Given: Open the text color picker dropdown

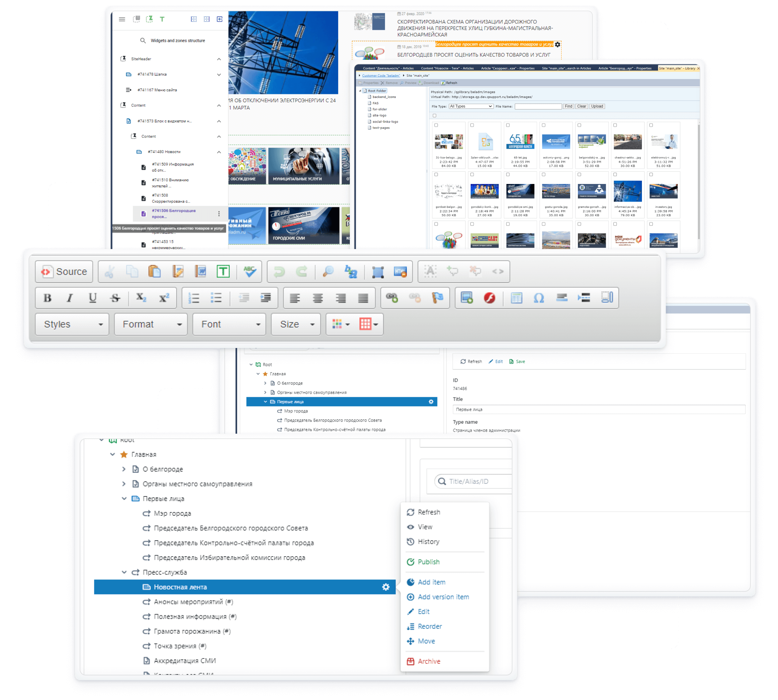Looking at the screenshot, I should tap(341, 325).
